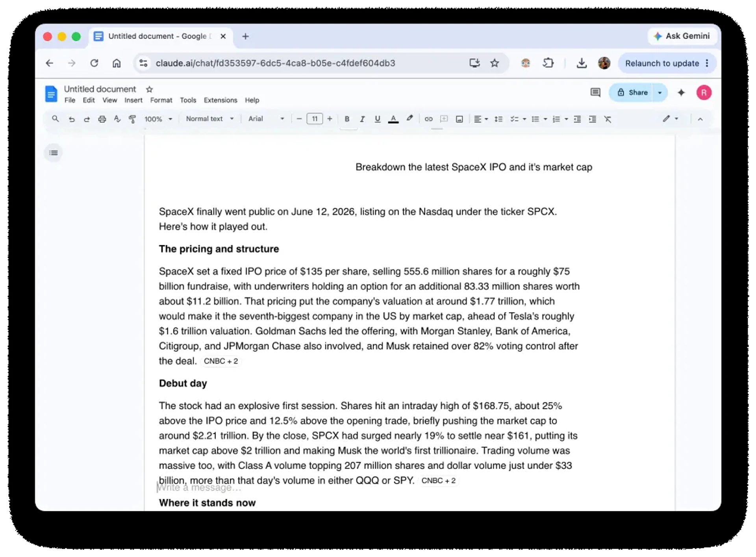Decrease the indent
This screenshot has width=756, height=557.
pos(577,119)
